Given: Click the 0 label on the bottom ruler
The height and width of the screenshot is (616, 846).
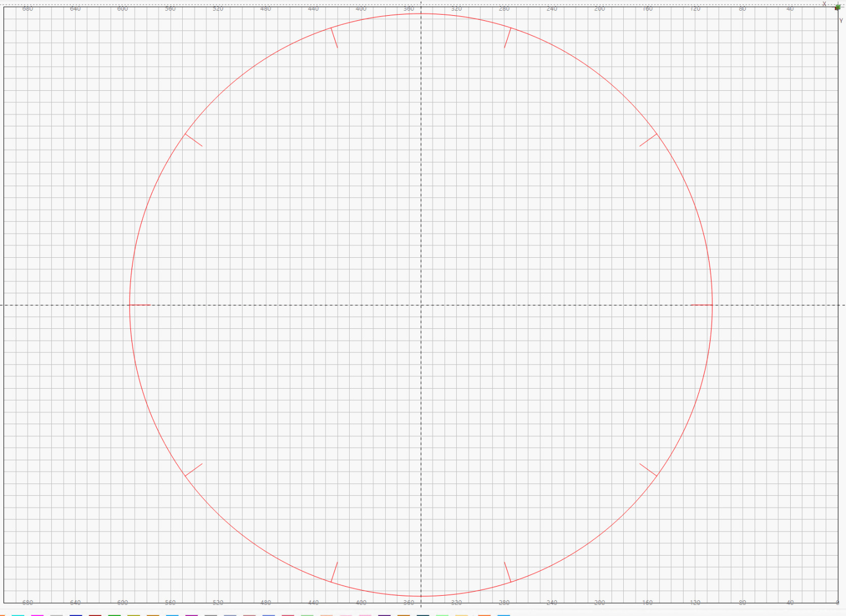Looking at the screenshot, I should pyautogui.click(x=838, y=603).
